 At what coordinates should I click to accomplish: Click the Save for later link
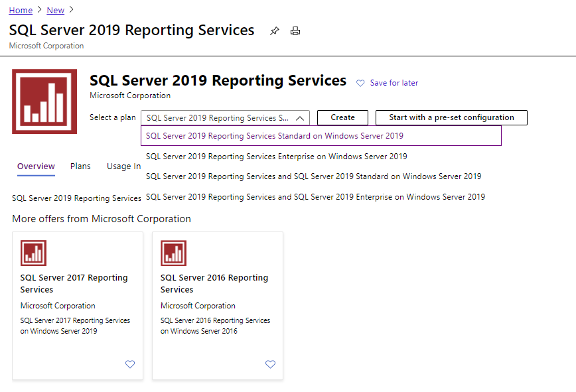click(394, 83)
